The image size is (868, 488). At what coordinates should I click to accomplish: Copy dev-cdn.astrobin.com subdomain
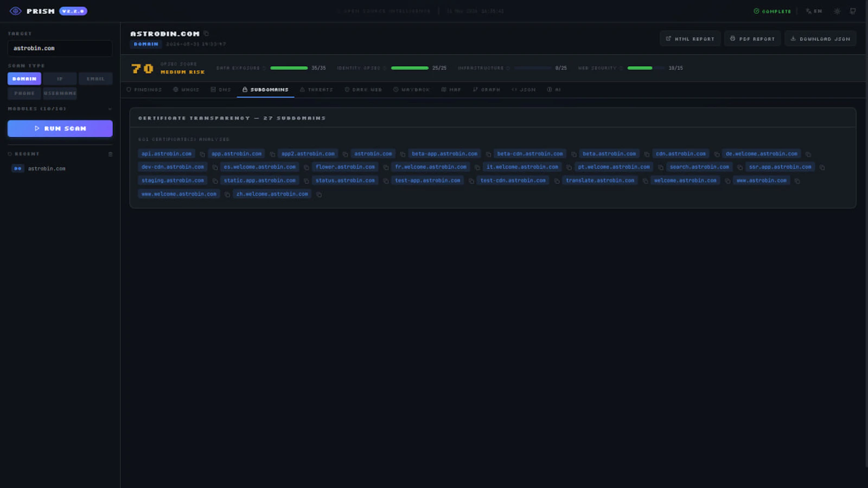click(x=215, y=168)
